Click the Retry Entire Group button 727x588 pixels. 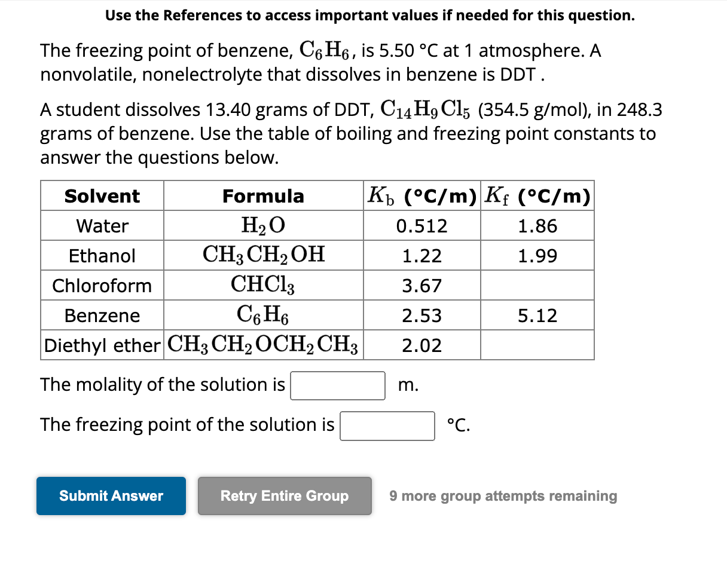click(x=284, y=495)
